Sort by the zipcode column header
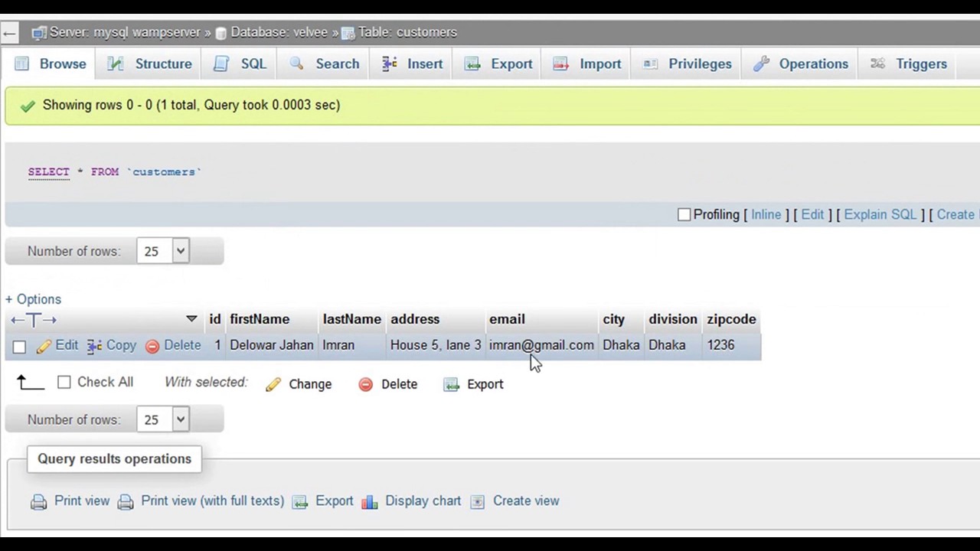The image size is (980, 551). click(731, 319)
